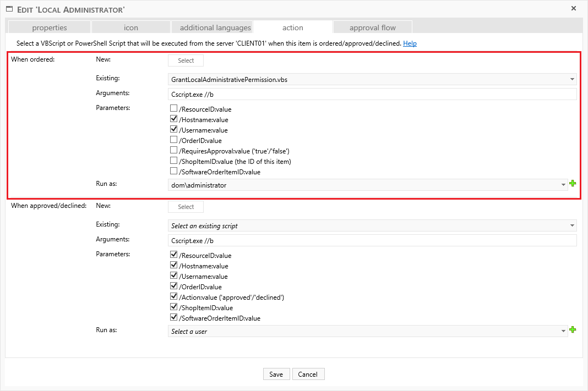Click Select button under When ordered
This screenshot has width=588, height=391.
point(186,60)
